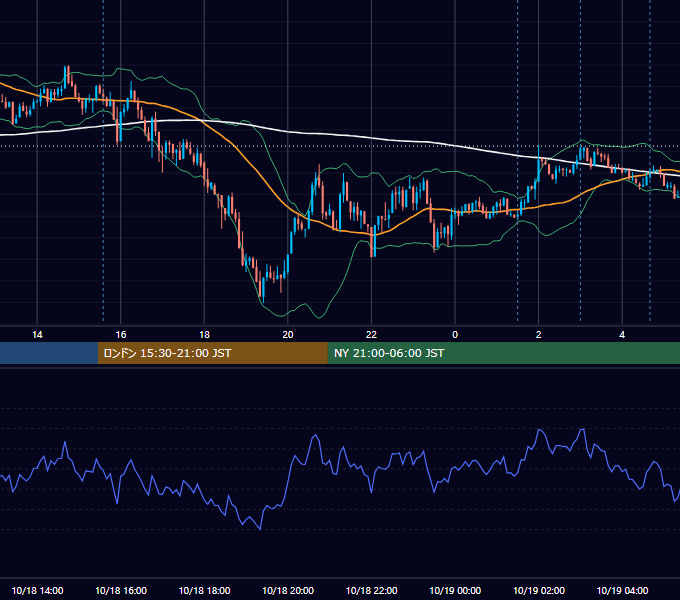
Task: Click the 22 hour axis label
Action: [371, 335]
